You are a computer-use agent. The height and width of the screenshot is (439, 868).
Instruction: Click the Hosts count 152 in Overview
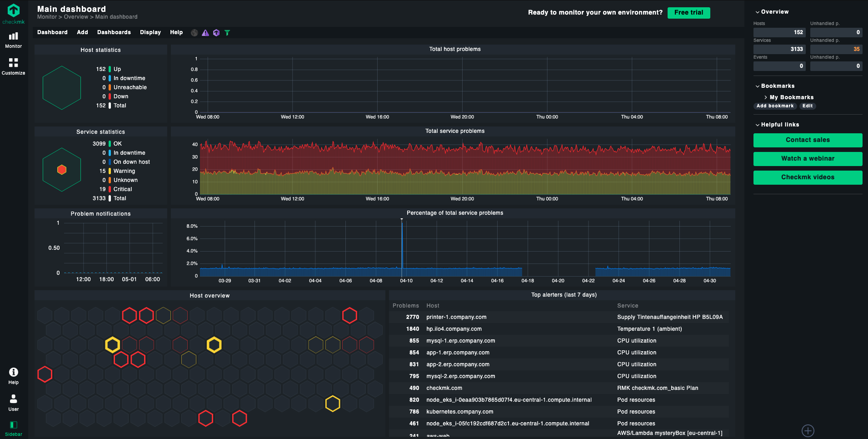click(x=779, y=32)
